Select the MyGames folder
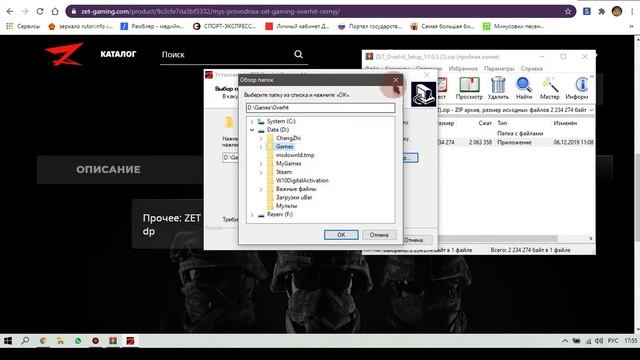 (x=288, y=164)
